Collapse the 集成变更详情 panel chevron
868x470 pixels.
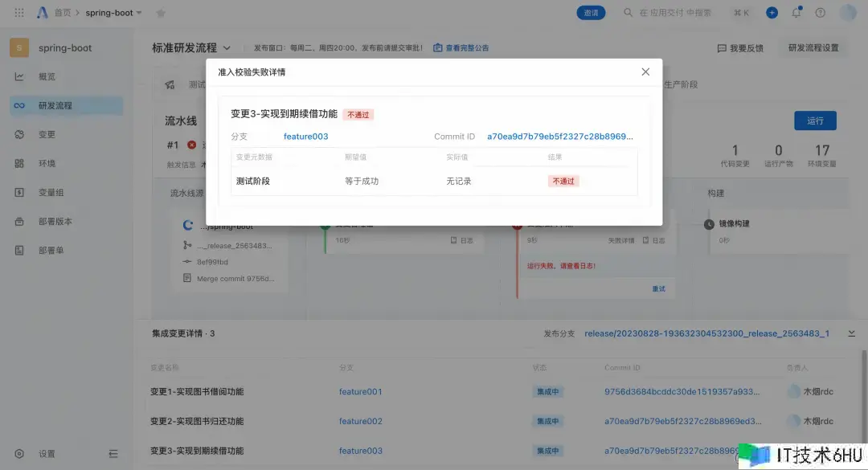pyautogui.click(x=851, y=333)
